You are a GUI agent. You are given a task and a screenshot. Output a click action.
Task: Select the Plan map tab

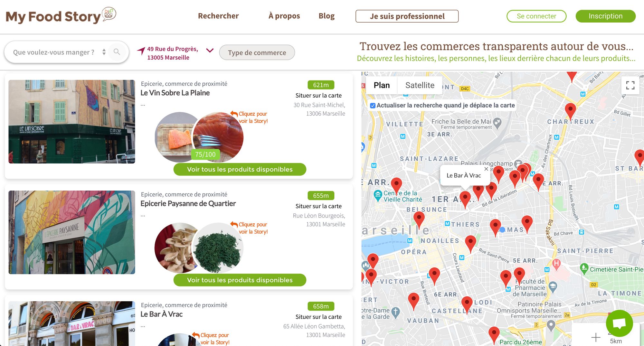point(382,85)
